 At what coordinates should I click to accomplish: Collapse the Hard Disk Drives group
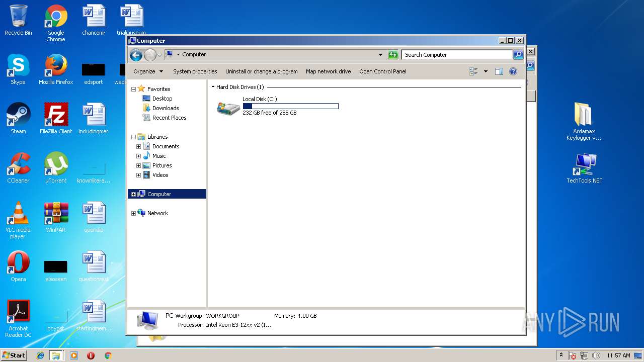click(x=213, y=87)
